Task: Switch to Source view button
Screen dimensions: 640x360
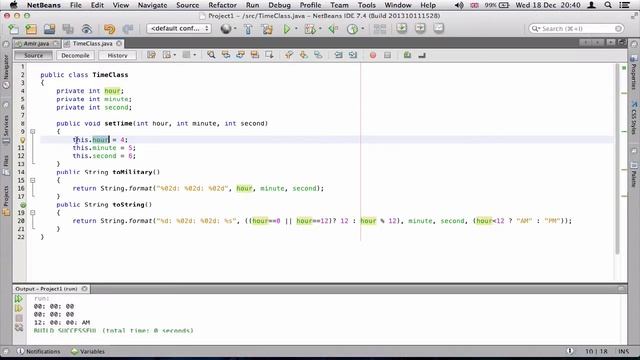Action: [33, 56]
